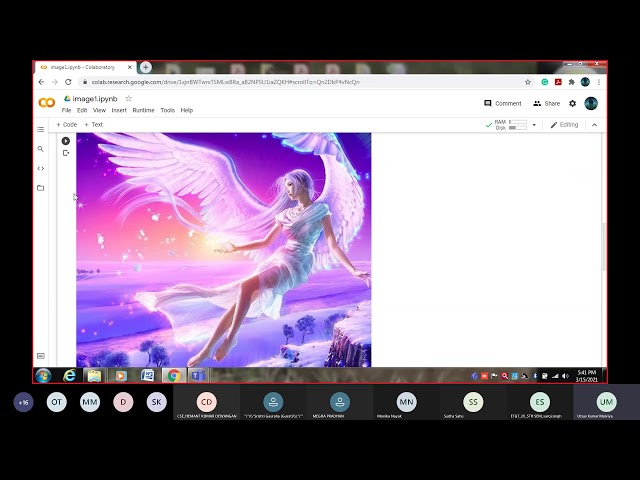Open Internet Explorer from taskbar

(x=69, y=376)
